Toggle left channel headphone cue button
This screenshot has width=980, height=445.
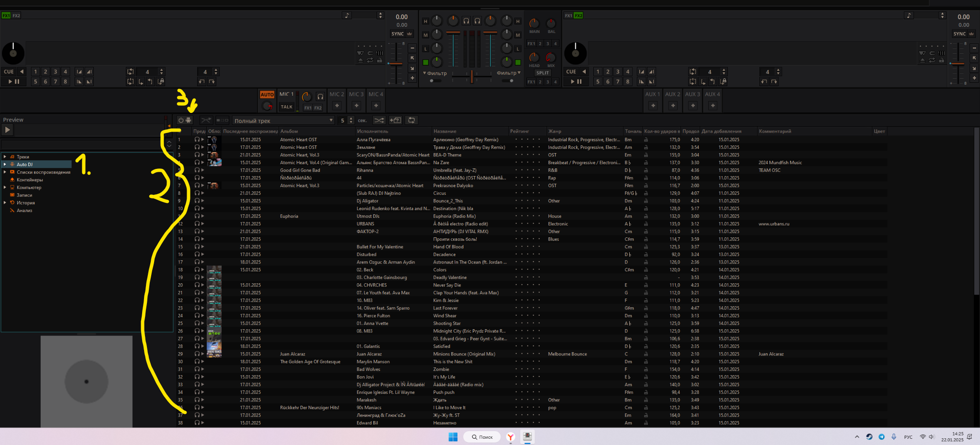coord(466,21)
